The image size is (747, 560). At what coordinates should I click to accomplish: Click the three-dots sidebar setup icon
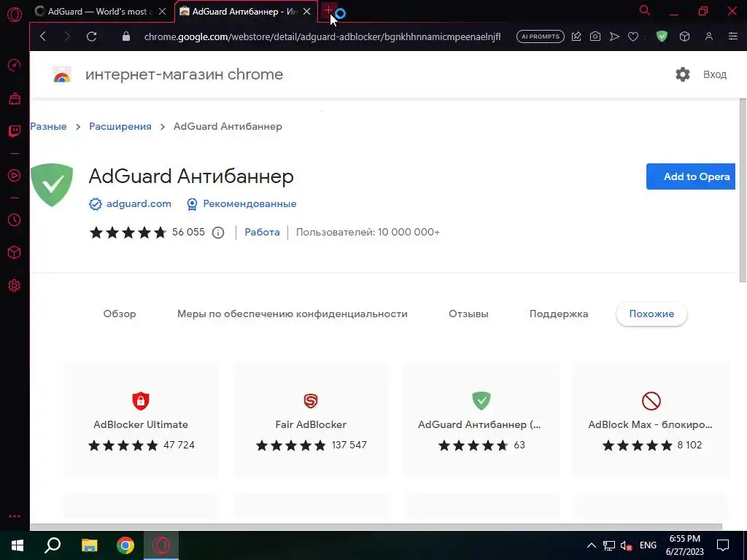click(x=15, y=516)
